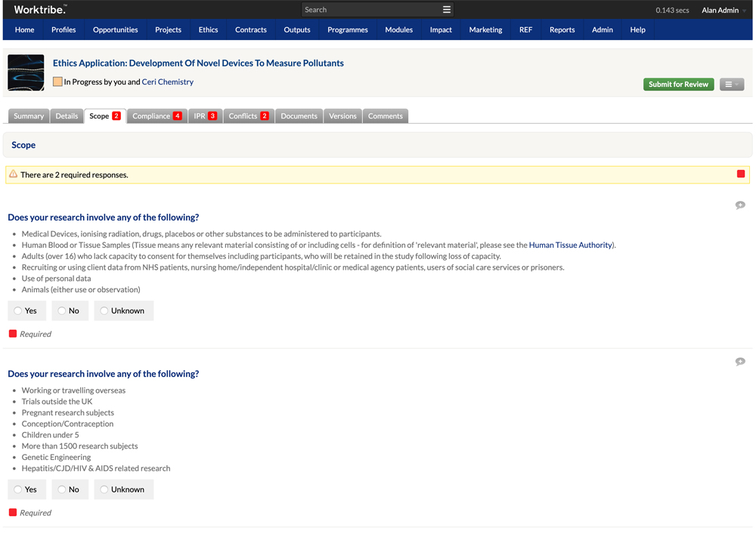The height and width of the screenshot is (534, 756).
Task: Click the orange In Progress status swatch
Action: tap(57, 82)
